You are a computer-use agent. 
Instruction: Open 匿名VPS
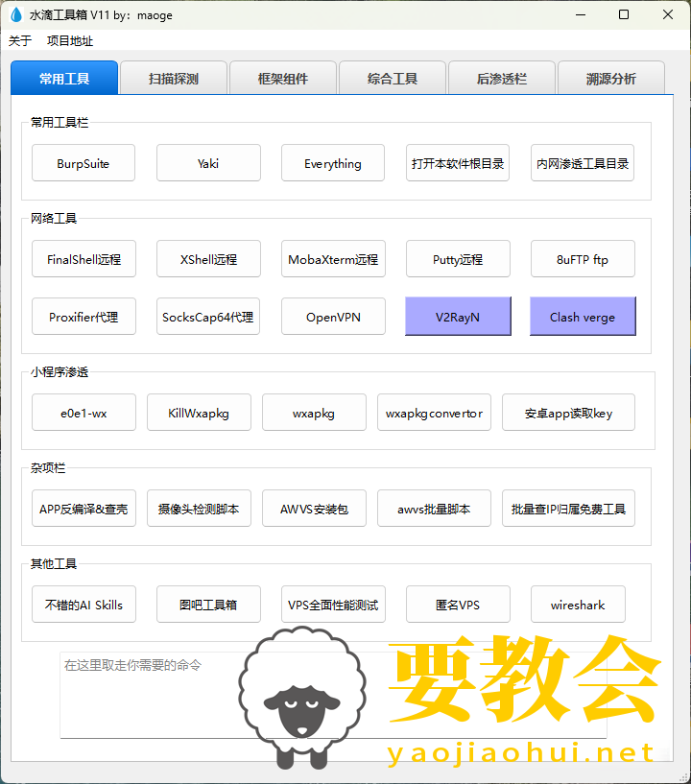point(458,605)
